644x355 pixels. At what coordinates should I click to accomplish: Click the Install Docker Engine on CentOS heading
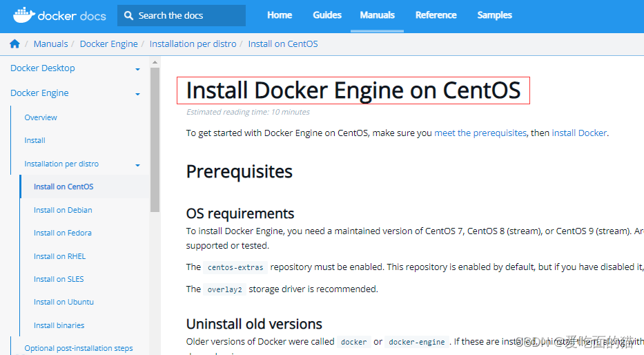tap(353, 90)
